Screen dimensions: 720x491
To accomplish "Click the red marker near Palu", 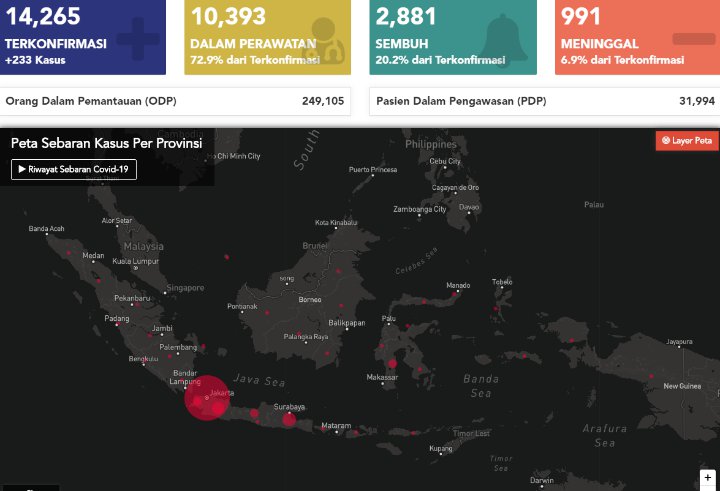I will (407, 326).
